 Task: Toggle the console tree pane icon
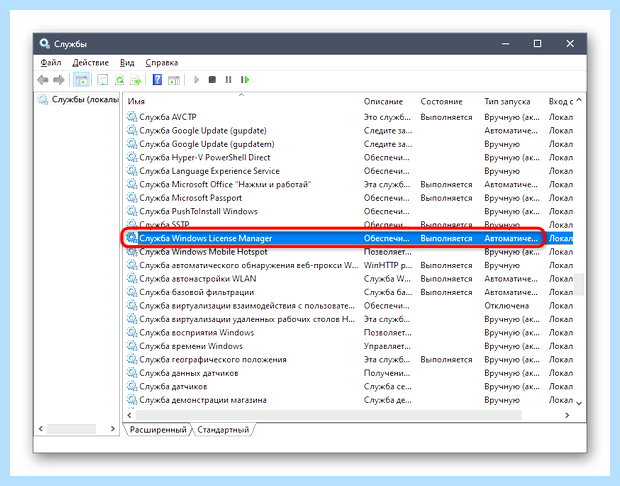coord(81,80)
